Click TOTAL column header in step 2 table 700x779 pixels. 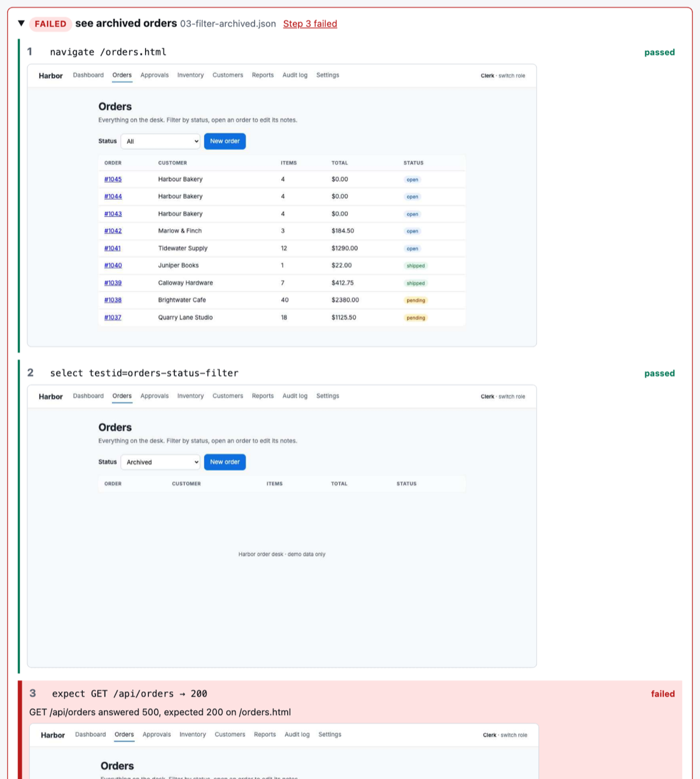click(339, 484)
